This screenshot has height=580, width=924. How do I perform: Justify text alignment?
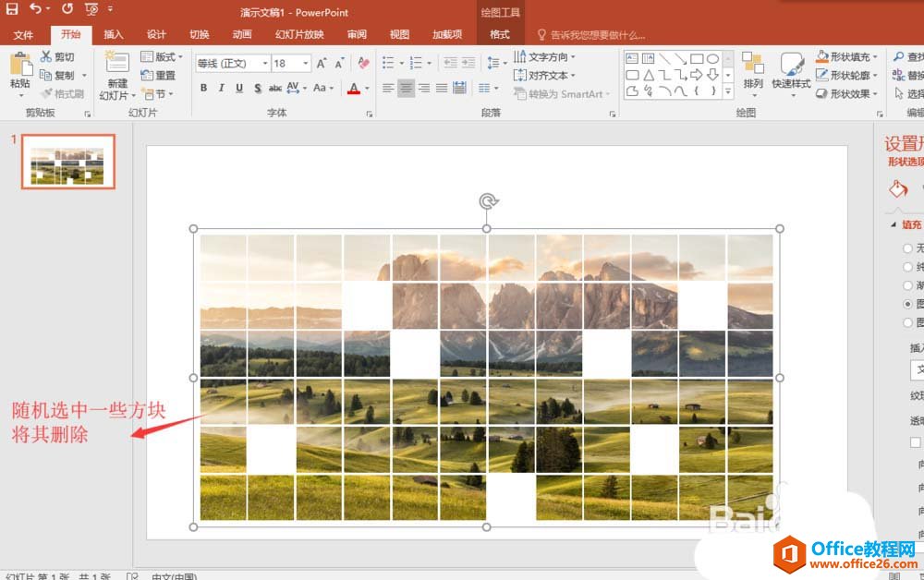click(442, 89)
